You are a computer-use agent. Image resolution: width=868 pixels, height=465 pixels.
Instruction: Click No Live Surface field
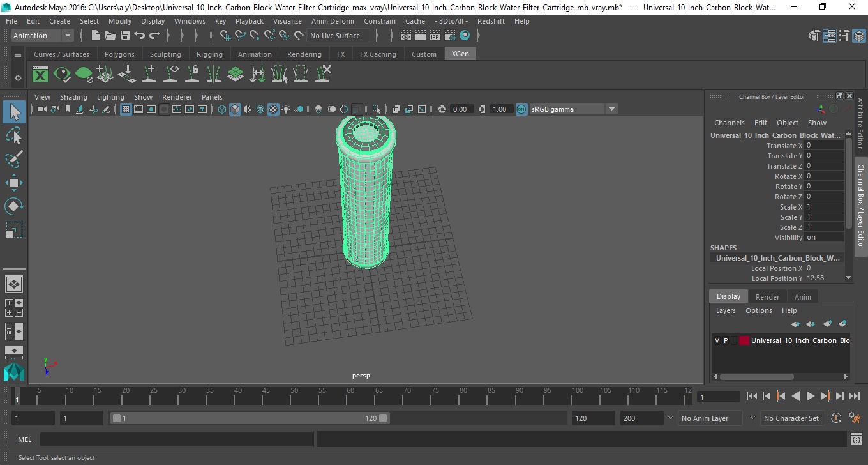(337, 36)
